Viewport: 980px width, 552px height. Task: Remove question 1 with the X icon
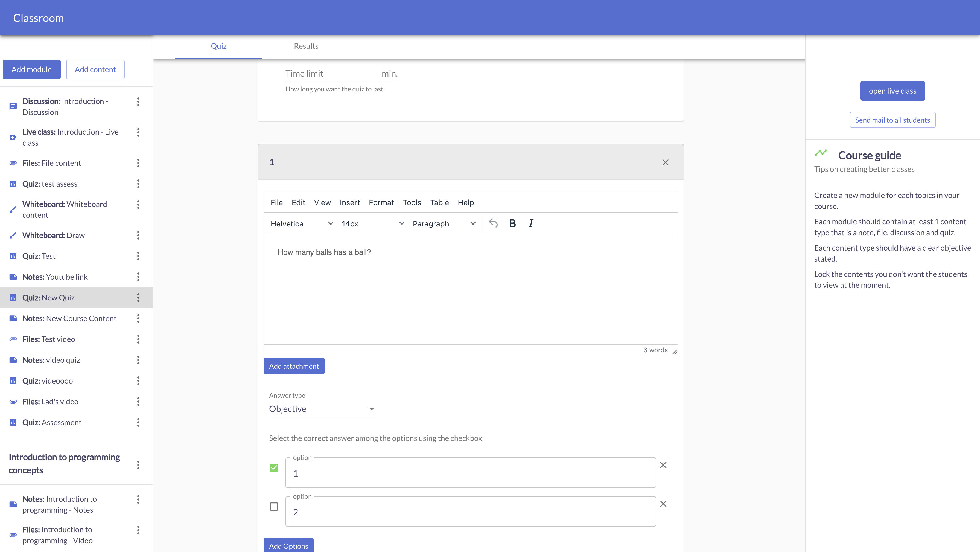(x=665, y=162)
